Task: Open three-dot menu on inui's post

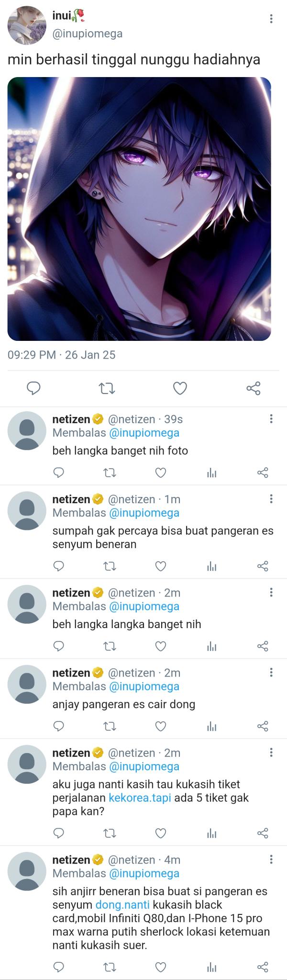Action: pos(271,19)
